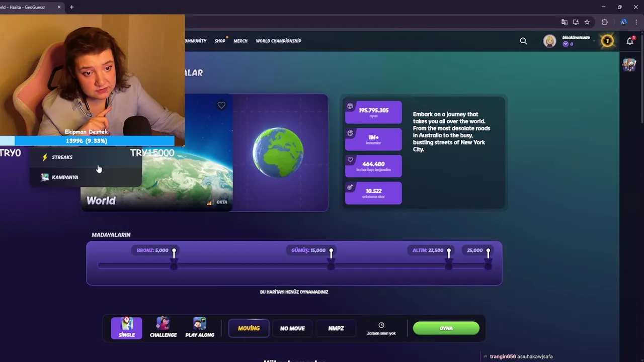The width and height of the screenshot is (644, 362).
Task: Click the average score stat icon
Action: pyautogui.click(x=350, y=187)
